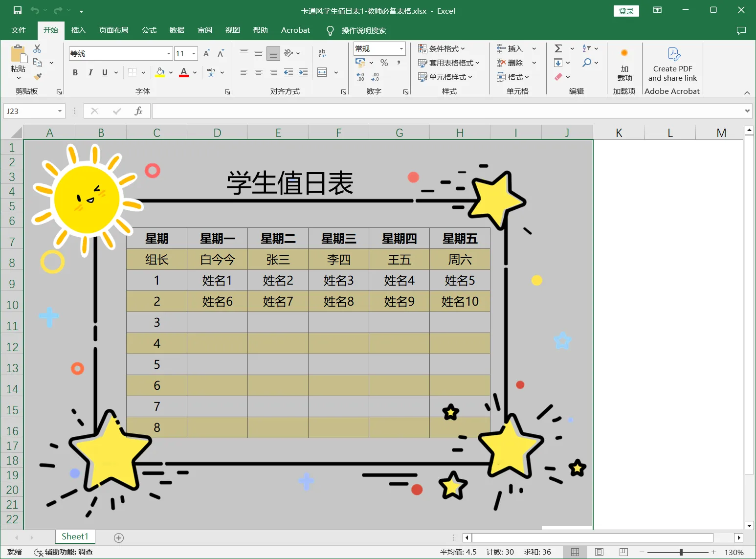This screenshot has height=559, width=756.
Task: Click the AutoSum sigma icon
Action: (558, 48)
